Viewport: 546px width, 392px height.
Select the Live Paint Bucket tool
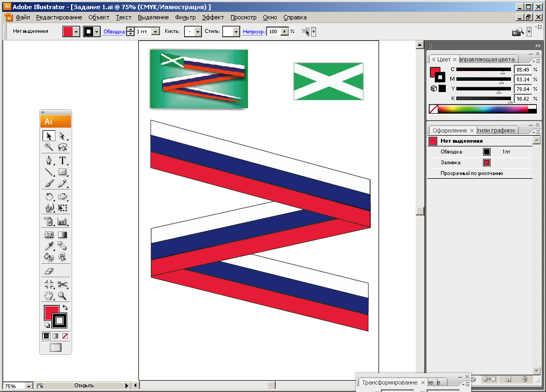(49, 257)
